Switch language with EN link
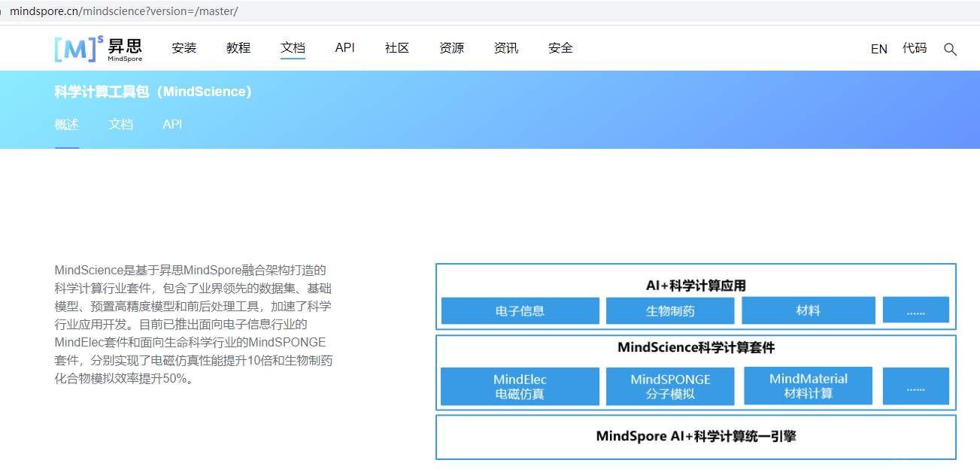The width and height of the screenshot is (980, 472). (879, 49)
